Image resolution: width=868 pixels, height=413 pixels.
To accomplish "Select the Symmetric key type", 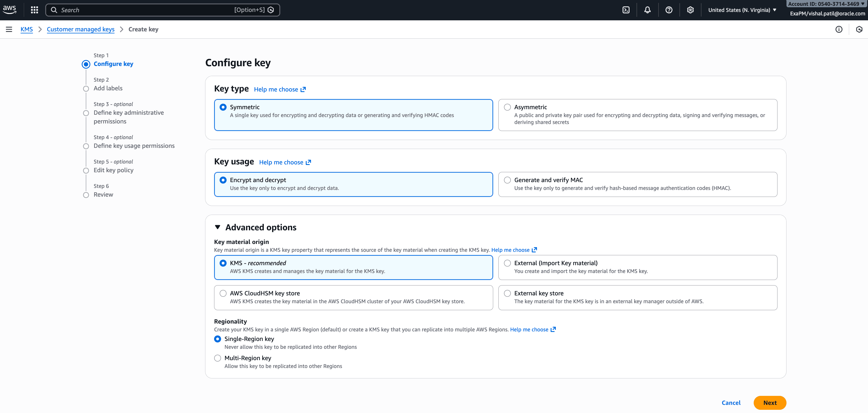I will [x=353, y=115].
